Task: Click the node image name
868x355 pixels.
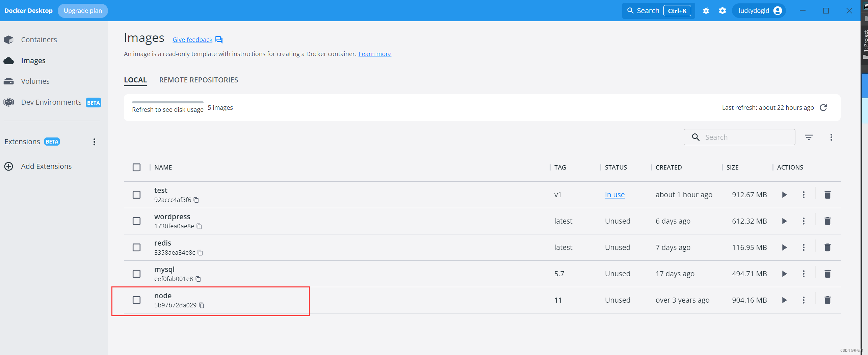Action: click(163, 296)
